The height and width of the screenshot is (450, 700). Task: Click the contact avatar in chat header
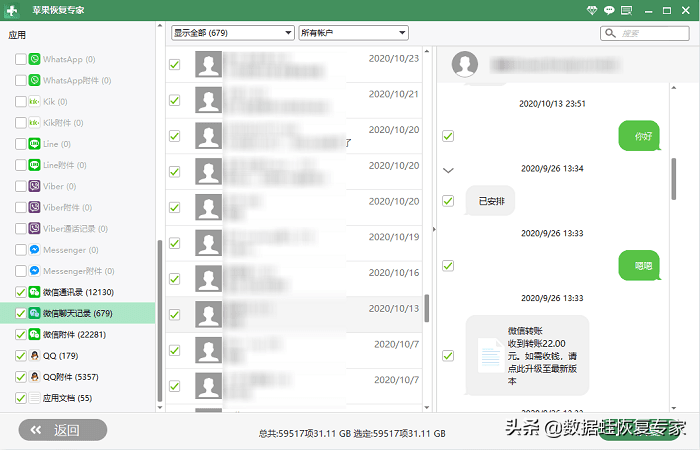tap(465, 64)
